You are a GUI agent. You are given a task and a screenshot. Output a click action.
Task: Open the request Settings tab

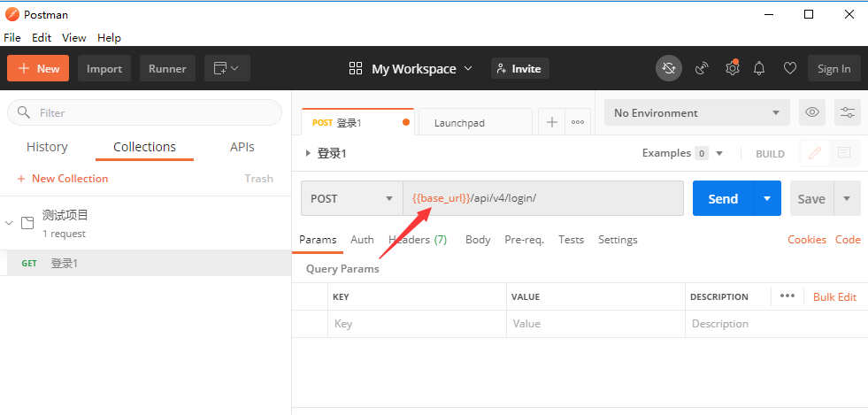pyautogui.click(x=618, y=240)
